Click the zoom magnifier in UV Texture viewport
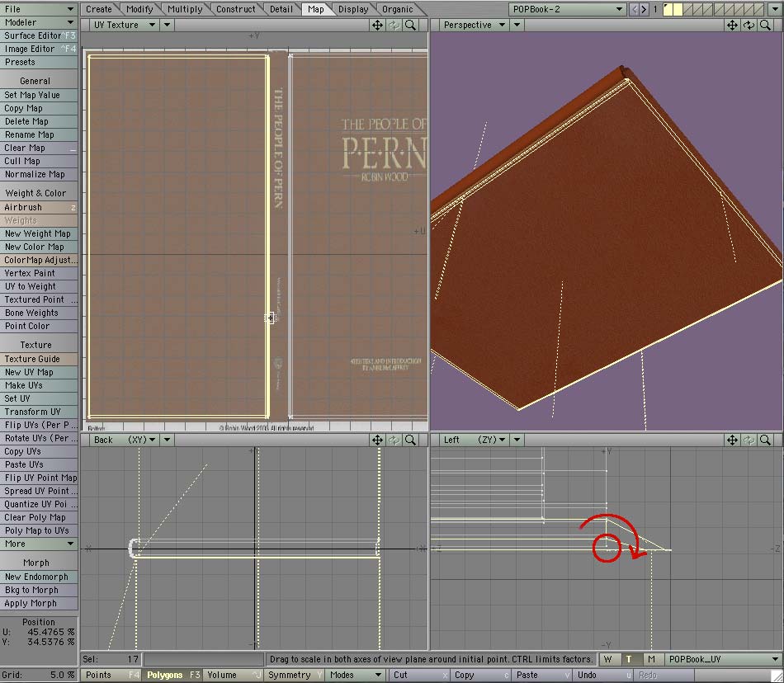784x683 pixels. pos(410,25)
